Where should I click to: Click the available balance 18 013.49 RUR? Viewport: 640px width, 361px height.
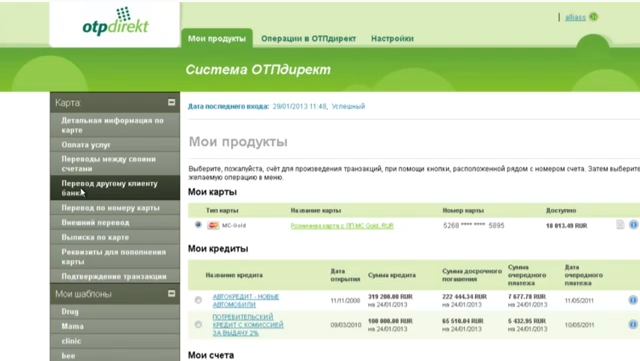[x=567, y=226]
